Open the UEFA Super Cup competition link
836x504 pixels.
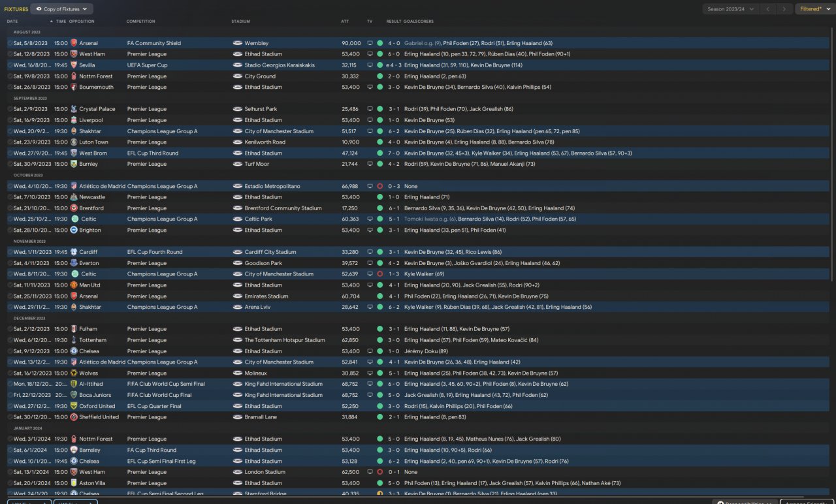[147, 65]
